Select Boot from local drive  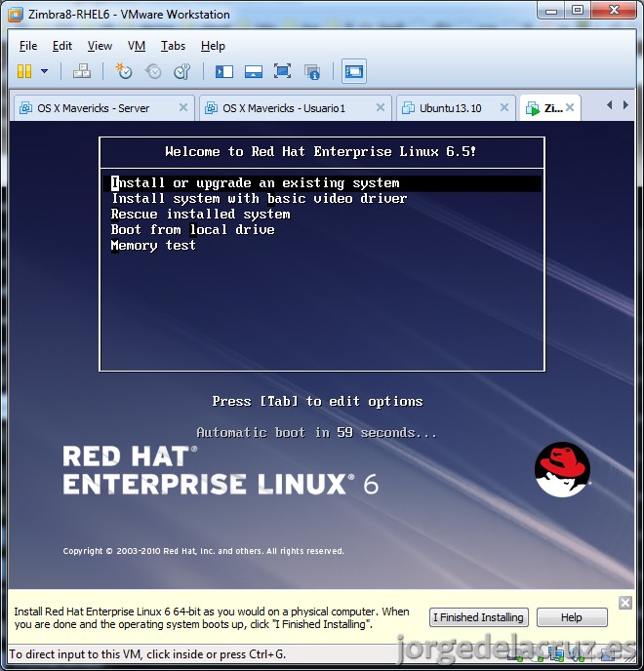(192, 230)
